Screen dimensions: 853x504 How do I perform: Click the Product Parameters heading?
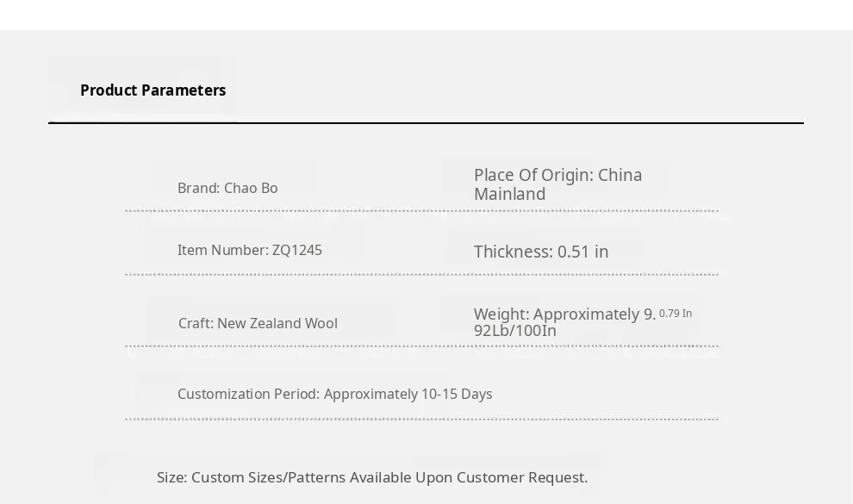(153, 90)
